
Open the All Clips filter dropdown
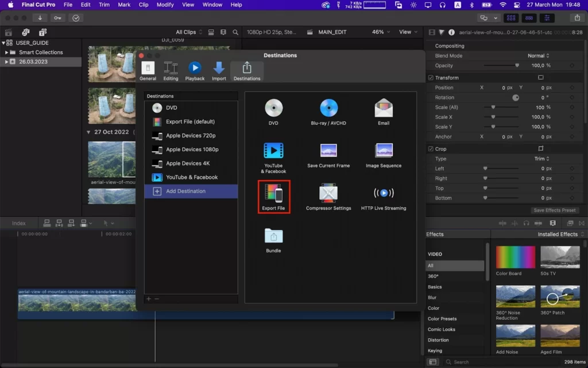pyautogui.click(x=189, y=32)
